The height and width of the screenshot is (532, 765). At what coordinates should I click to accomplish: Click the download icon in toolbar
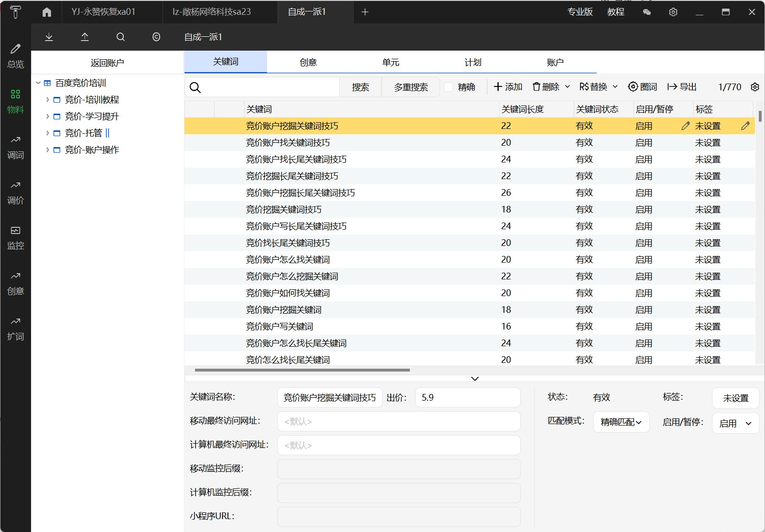[x=49, y=37]
